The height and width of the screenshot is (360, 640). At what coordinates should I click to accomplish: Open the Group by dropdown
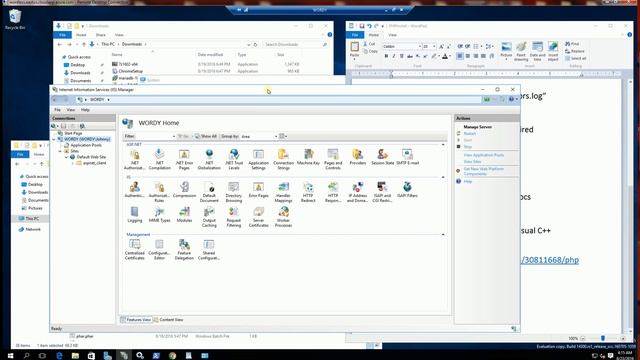click(259, 136)
